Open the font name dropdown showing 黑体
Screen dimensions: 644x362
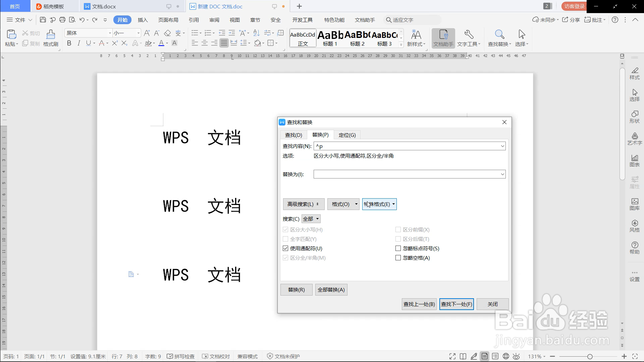[x=109, y=33]
